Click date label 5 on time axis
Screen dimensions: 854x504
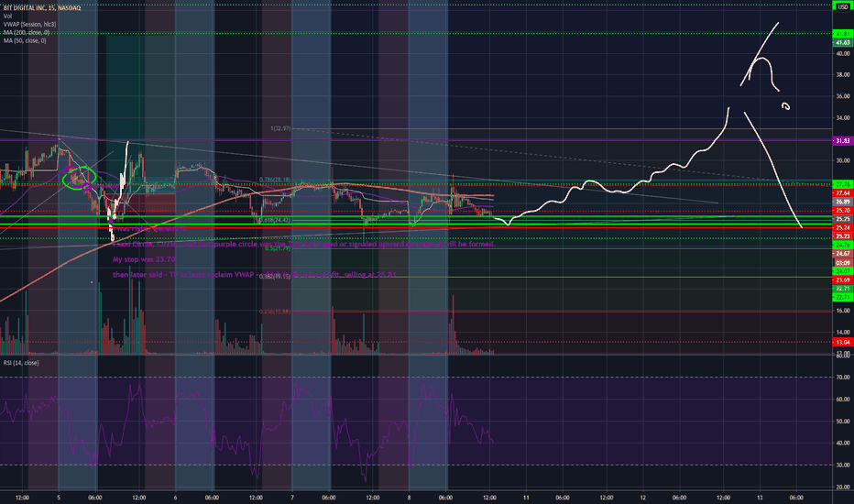pos(59,498)
